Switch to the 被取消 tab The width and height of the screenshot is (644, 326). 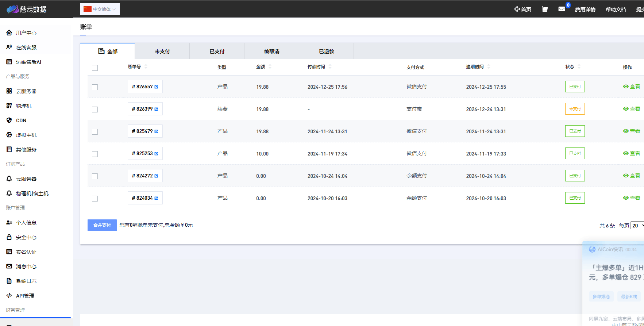click(x=272, y=51)
